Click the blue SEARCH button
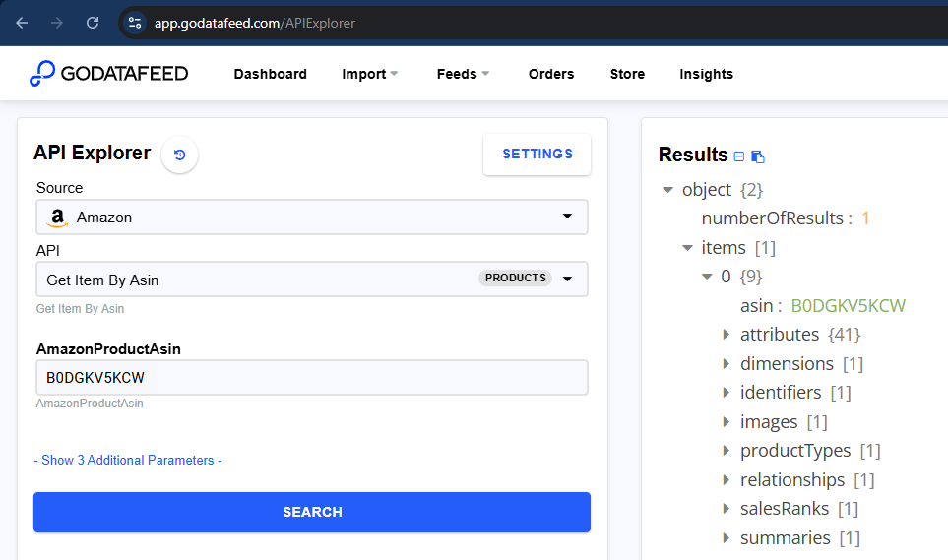This screenshot has width=948, height=560. tap(312, 512)
